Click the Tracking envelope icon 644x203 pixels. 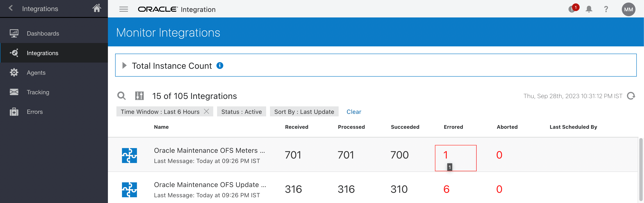pos(14,92)
